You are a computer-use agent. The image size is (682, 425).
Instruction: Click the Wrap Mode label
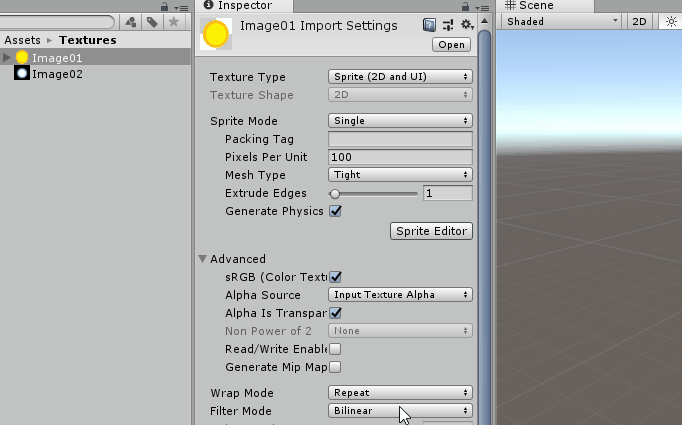pos(242,393)
